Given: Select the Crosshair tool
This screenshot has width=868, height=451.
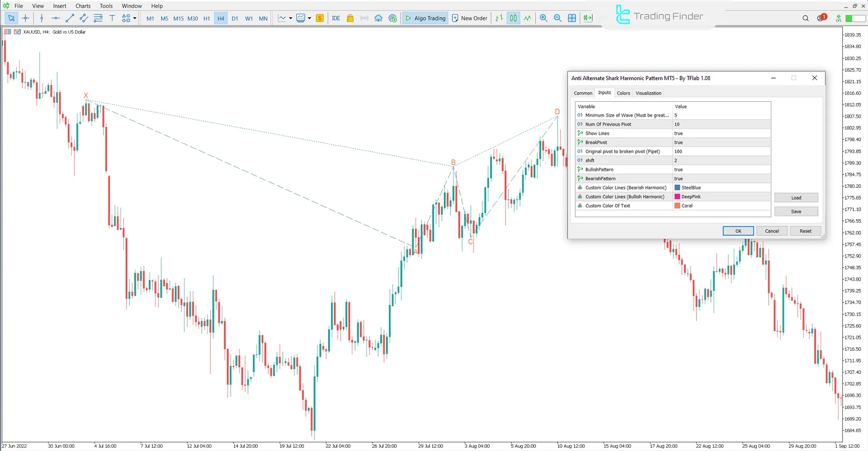Looking at the screenshot, I should 25,18.
